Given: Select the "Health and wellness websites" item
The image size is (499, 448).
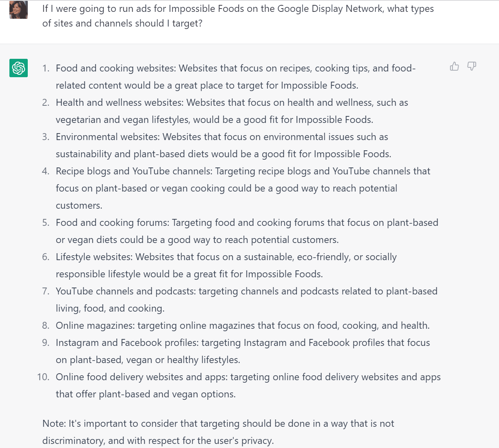Looking at the screenshot, I should coord(232,111).
